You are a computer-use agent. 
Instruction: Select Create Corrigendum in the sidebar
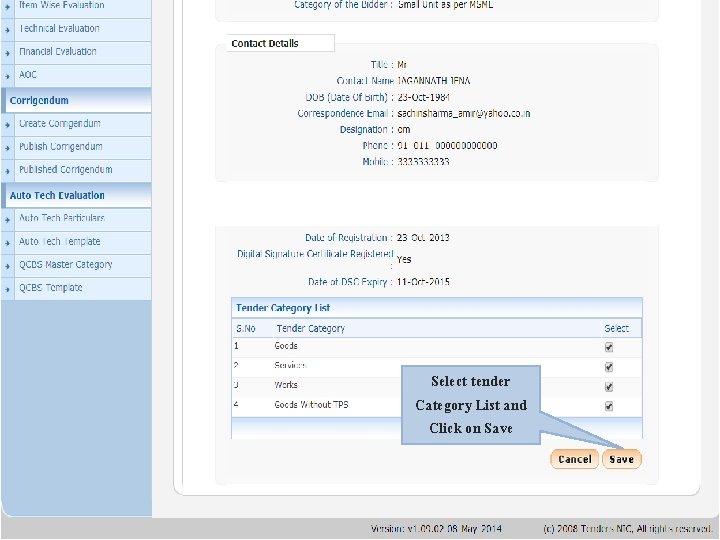point(59,124)
